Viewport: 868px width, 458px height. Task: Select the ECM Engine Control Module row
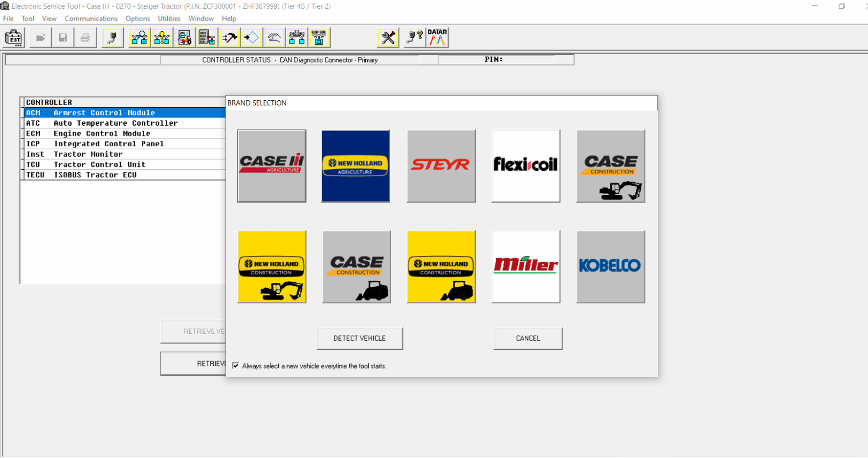(125, 134)
